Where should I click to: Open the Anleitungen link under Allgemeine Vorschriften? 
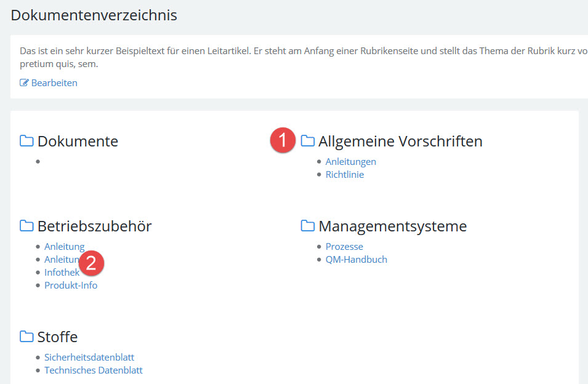tap(350, 161)
